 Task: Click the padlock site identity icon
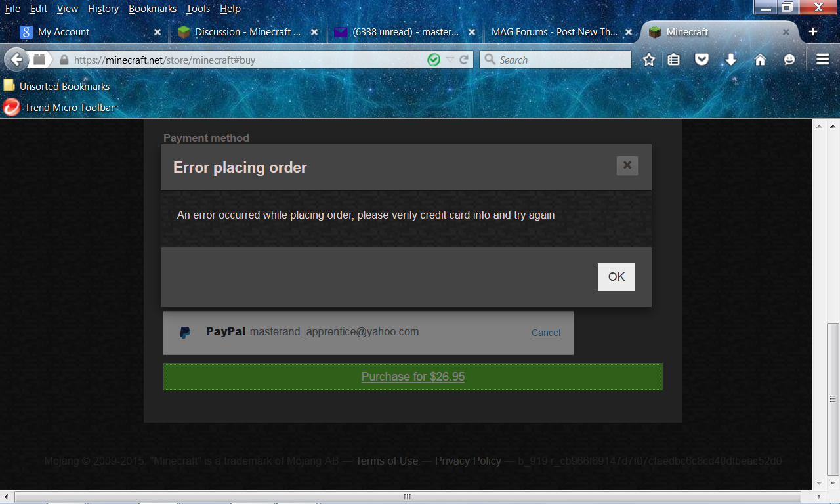pos(64,60)
